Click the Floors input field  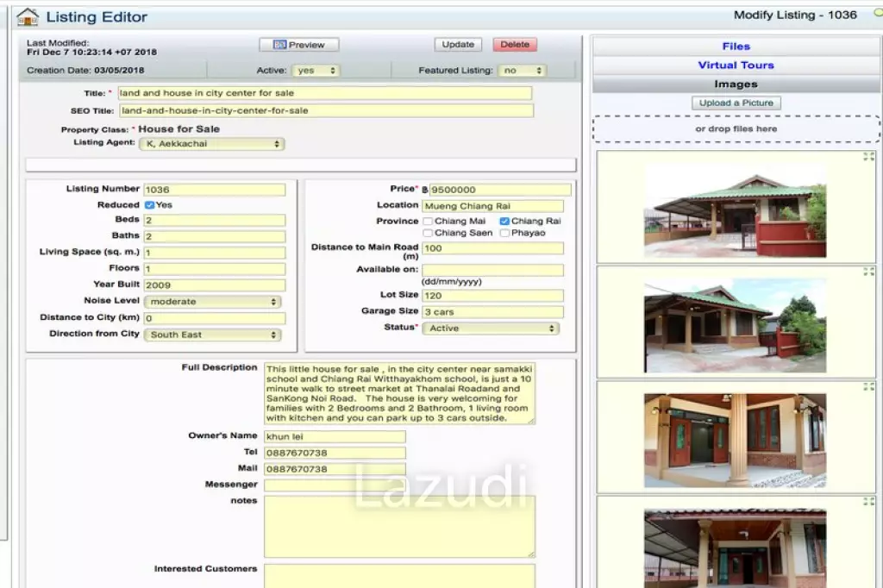tap(215, 269)
